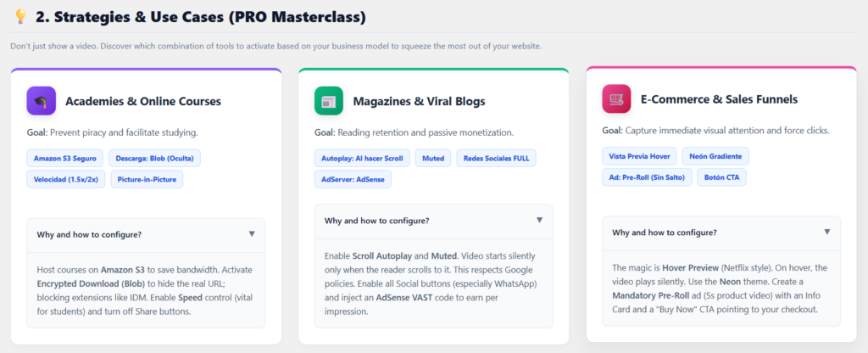Click the 'E-Commerce & Sales Funnels' card title
The width and height of the screenshot is (868, 353).
pyautogui.click(x=719, y=99)
